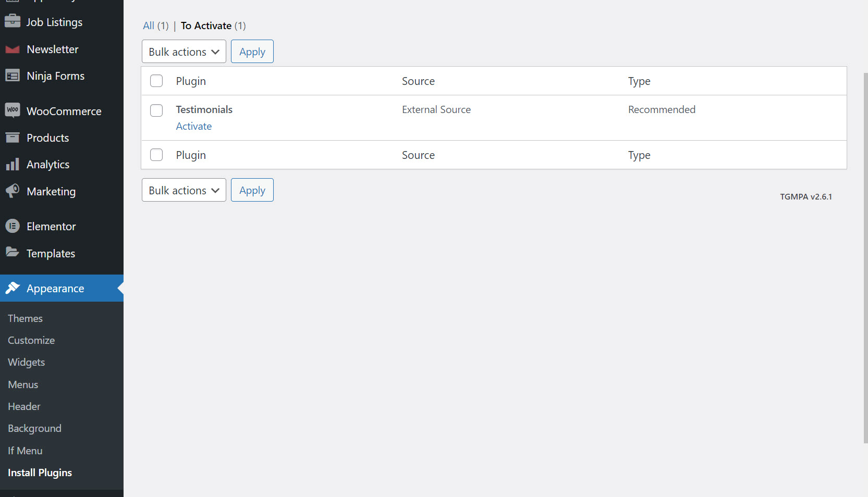Click the Marketing megaphone icon
The image size is (868, 497).
(x=13, y=191)
